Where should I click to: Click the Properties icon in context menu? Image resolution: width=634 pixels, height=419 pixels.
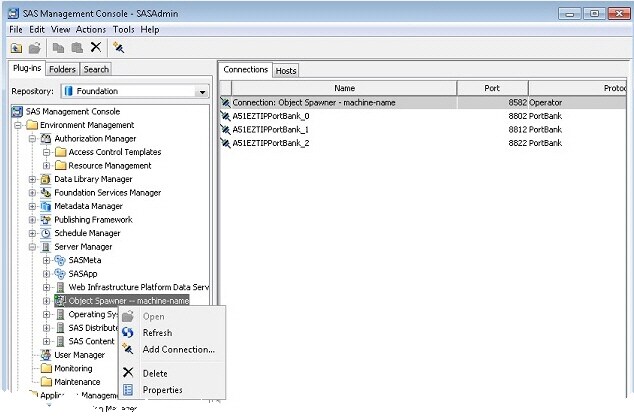pyautogui.click(x=128, y=389)
